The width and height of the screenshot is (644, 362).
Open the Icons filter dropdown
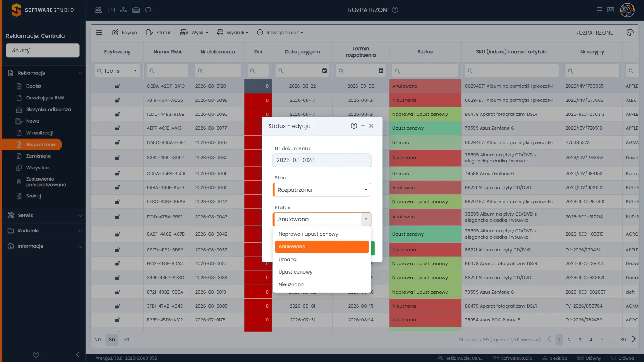(x=117, y=71)
